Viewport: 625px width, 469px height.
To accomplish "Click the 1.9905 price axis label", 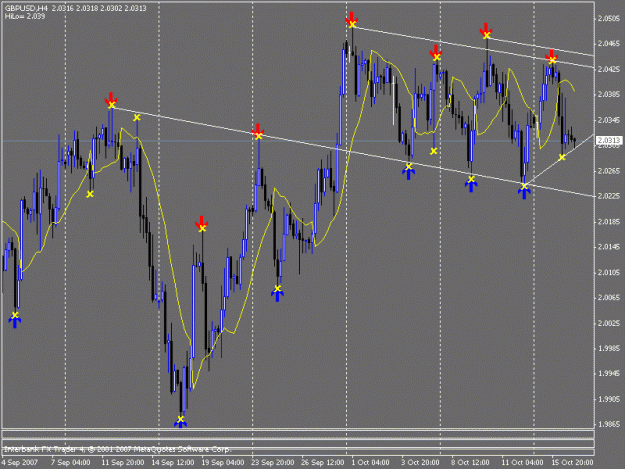I will [x=609, y=399].
